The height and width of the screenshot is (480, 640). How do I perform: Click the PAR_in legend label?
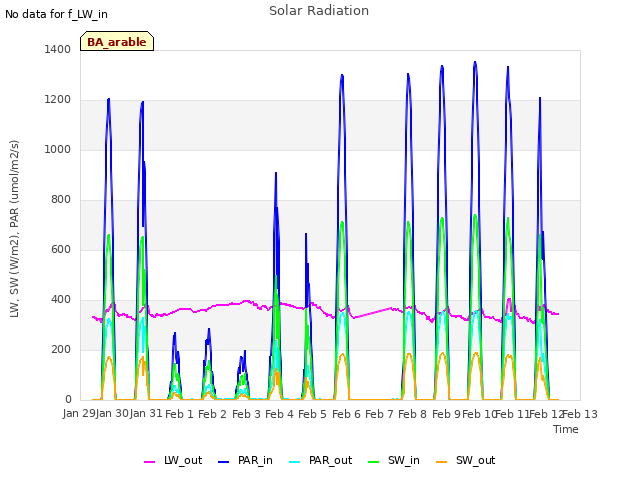255,460
